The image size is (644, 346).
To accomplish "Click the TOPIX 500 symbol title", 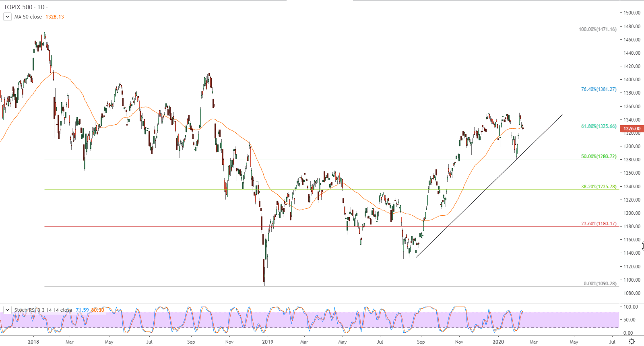I will [18, 7].
